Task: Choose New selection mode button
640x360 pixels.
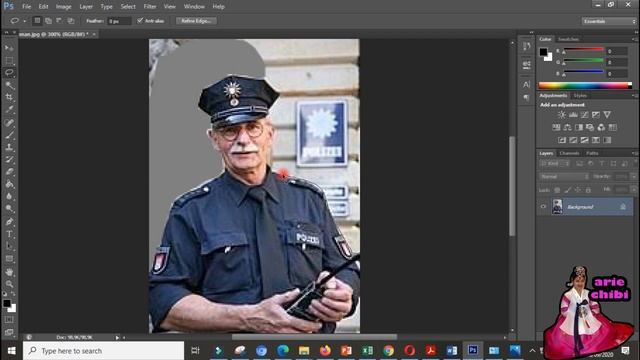Action: tap(37, 20)
